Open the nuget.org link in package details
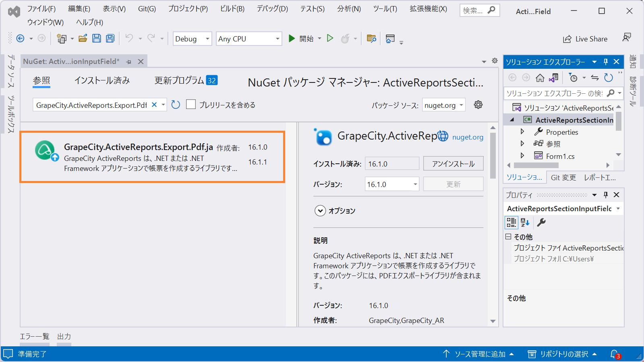Viewport: 644px width, 362px height. [x=468, y=137]
